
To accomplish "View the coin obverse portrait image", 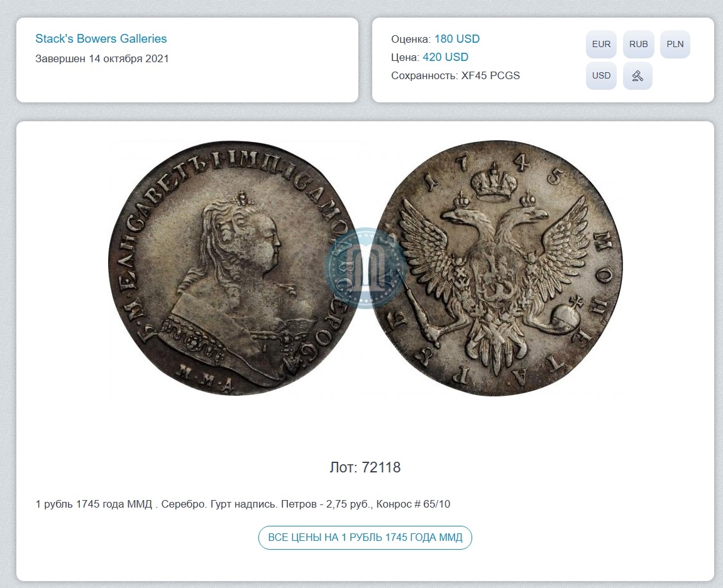I will pos(232,268).
